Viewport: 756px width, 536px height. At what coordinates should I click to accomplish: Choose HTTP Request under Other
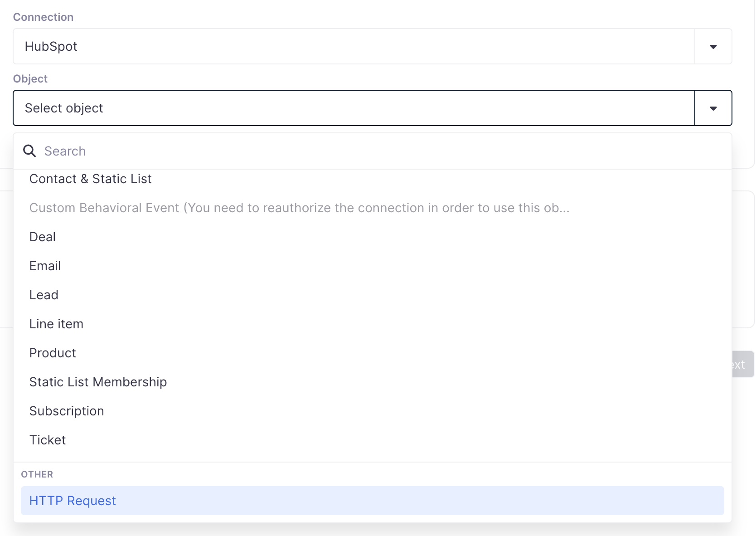tap(73, 501)
